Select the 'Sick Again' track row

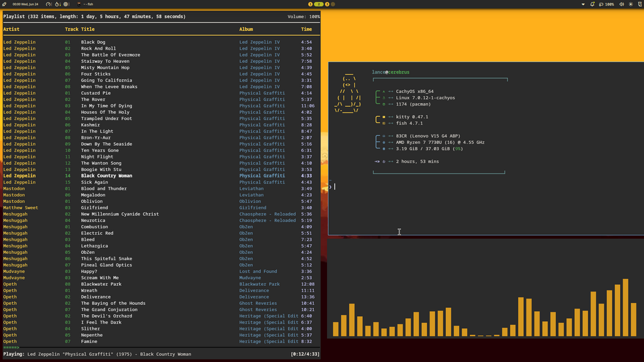click(x=161, y=182)
